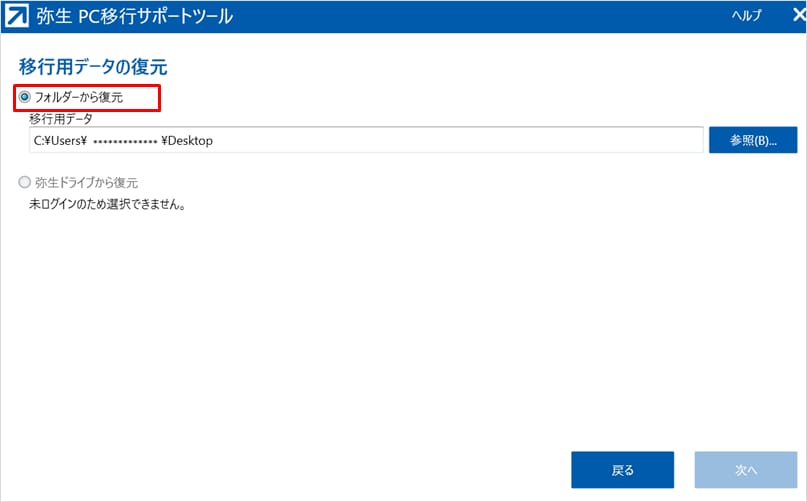The height and width of the screenshot is (502, 807).
Task: Place cursor on Desktop in the path
Action: pyautogui.click(x=190, y=141)
